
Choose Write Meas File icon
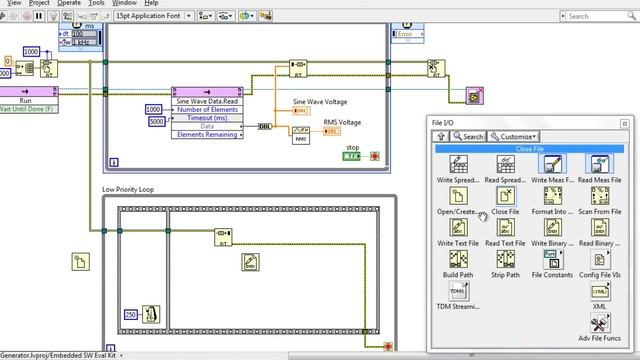552,164
